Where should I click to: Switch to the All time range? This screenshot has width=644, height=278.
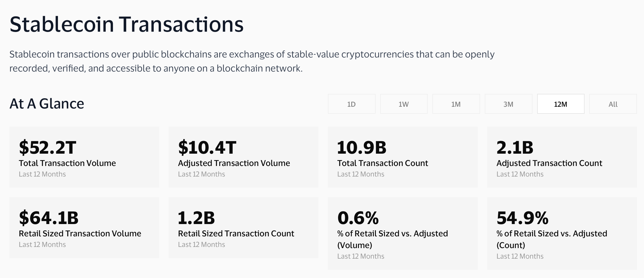(x=613, y=104)
